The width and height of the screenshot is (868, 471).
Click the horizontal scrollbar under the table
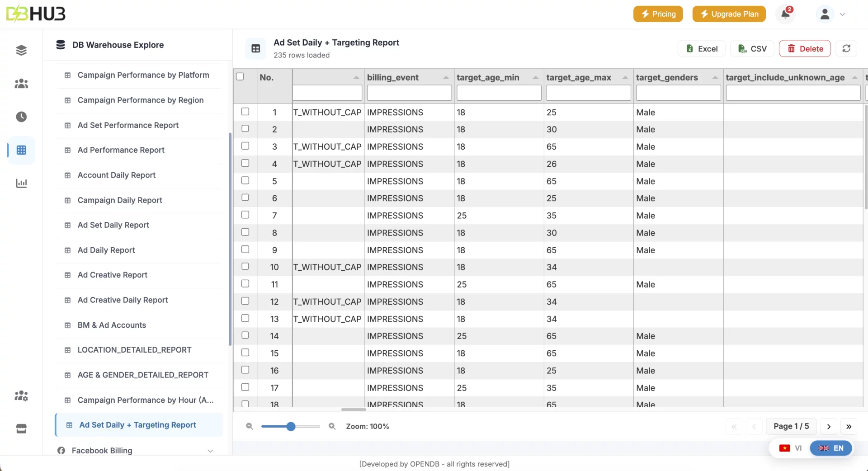(354, 410)
